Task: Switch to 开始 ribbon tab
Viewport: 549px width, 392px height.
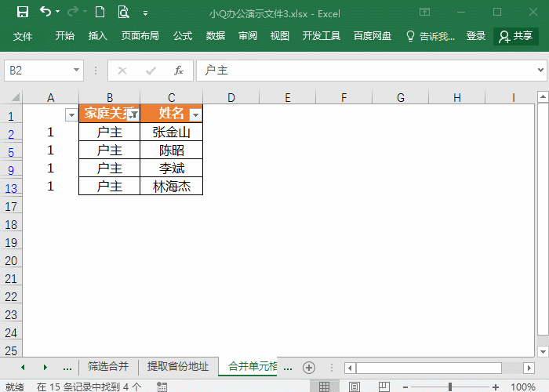Action: click(x=65, y=36)
